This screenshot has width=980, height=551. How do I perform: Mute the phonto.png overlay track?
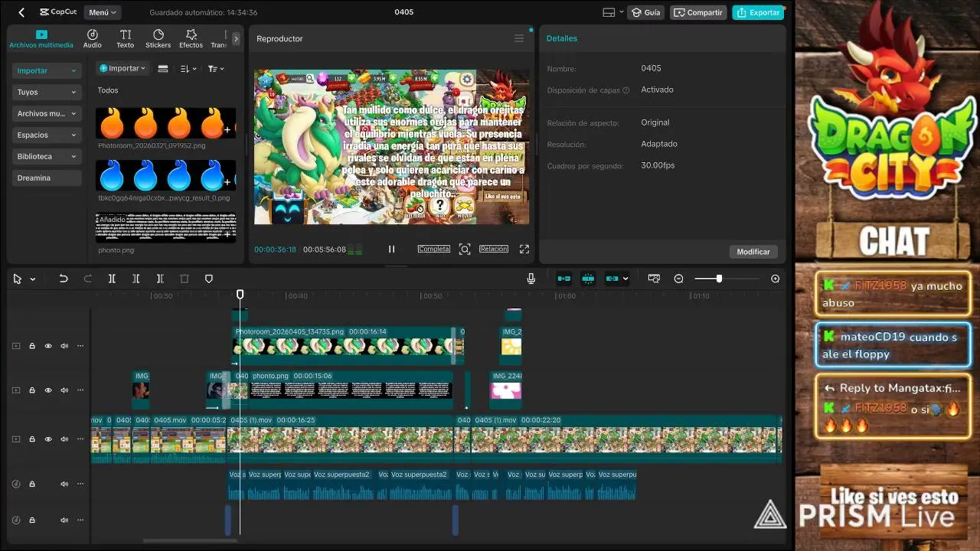point(64,390)
